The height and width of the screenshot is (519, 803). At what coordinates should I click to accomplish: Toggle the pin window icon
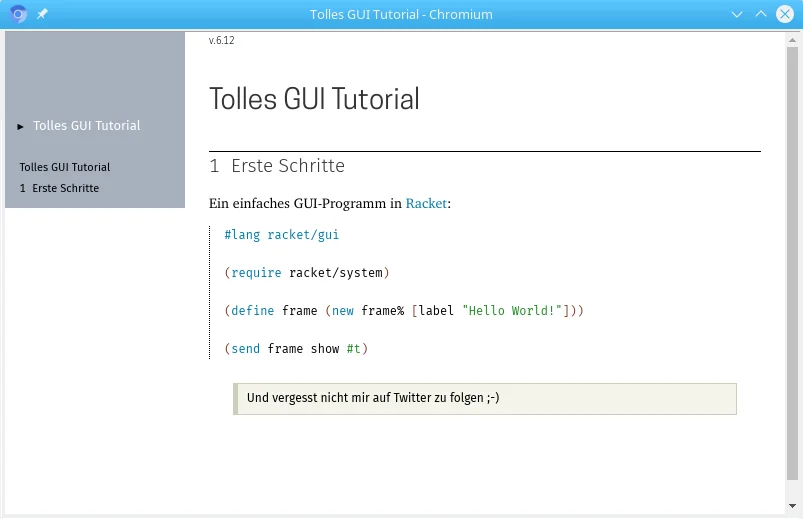42,14
